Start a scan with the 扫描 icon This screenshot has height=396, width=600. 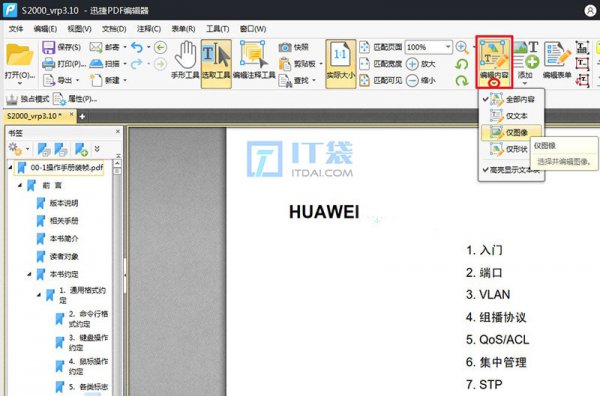[x=96, y=64]
